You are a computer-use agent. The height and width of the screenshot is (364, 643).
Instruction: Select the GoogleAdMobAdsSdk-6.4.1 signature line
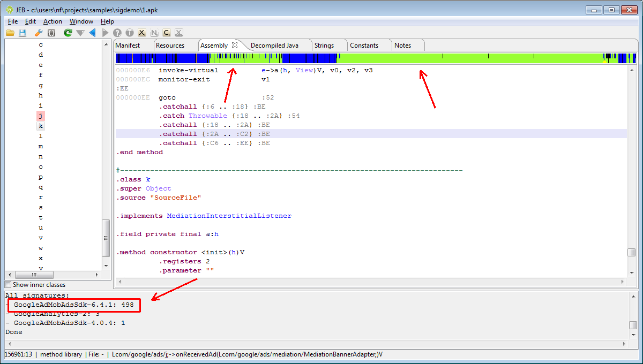point(73,305)
